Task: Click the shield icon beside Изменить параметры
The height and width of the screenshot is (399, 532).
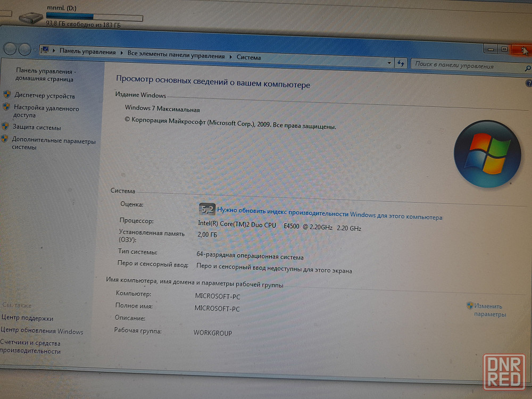Action: (x=470, y=305)
